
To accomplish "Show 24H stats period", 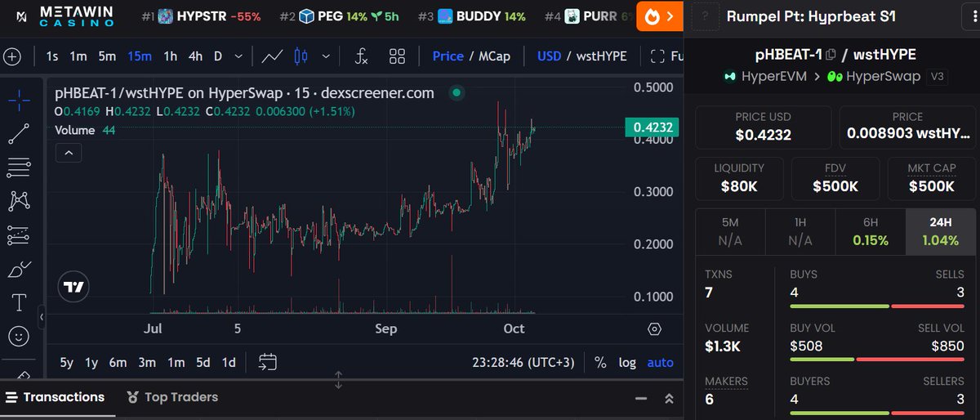I will pos(941,231).
